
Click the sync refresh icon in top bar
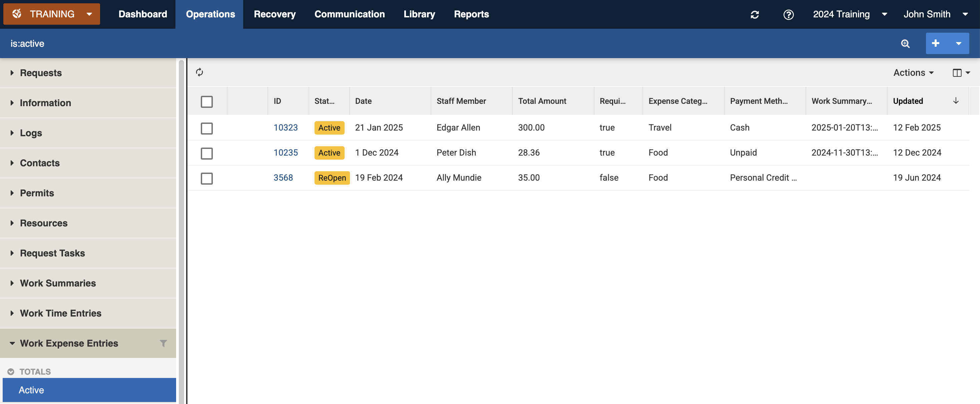[x=755, y=14]
